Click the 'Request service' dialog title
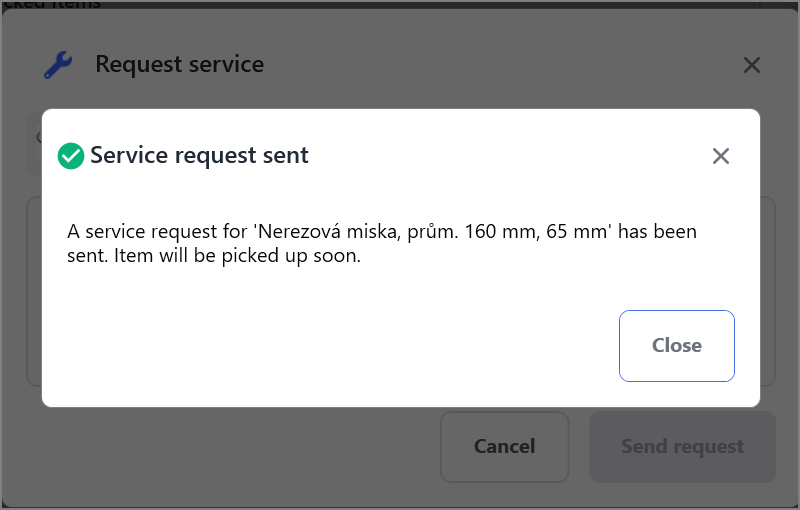Screen dimensions: 800x510 tap(180, 64)
